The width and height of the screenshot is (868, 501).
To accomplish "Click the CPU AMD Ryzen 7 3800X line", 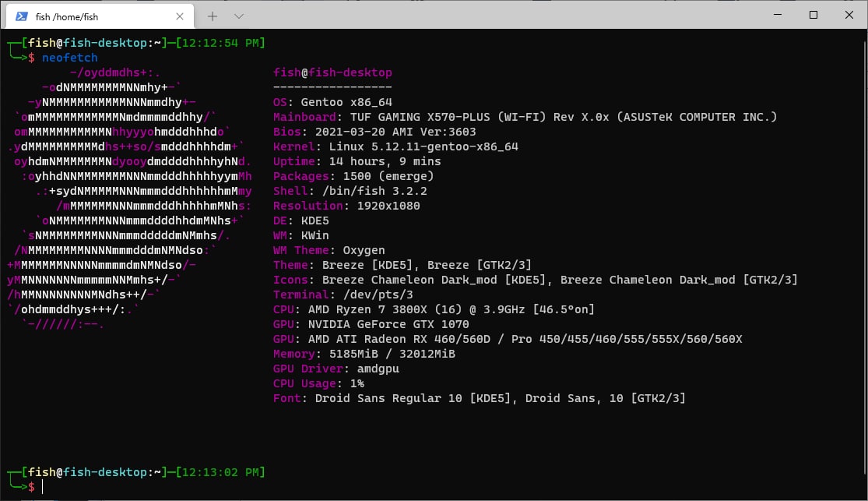I will point(434,309).
